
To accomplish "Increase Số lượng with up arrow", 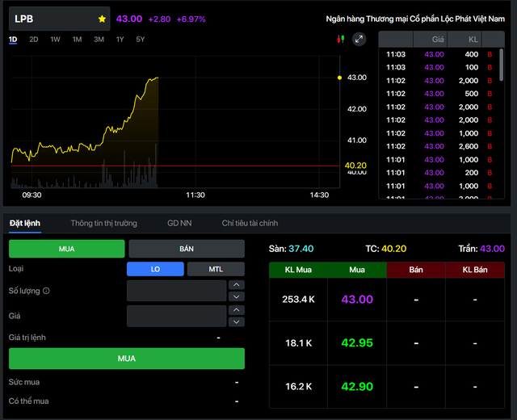I will pos(237,285).
